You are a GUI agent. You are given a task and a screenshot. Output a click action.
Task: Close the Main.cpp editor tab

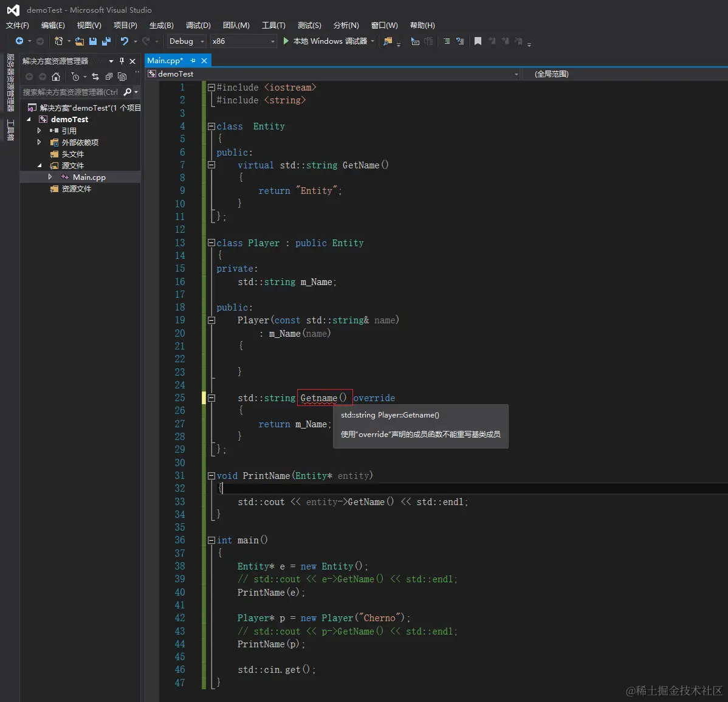click(x=204, y=61)
